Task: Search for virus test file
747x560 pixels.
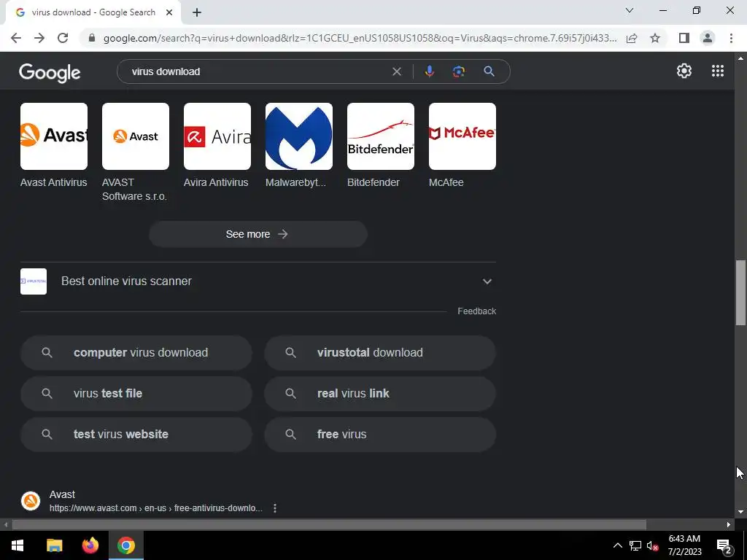Action: point(136,394)
